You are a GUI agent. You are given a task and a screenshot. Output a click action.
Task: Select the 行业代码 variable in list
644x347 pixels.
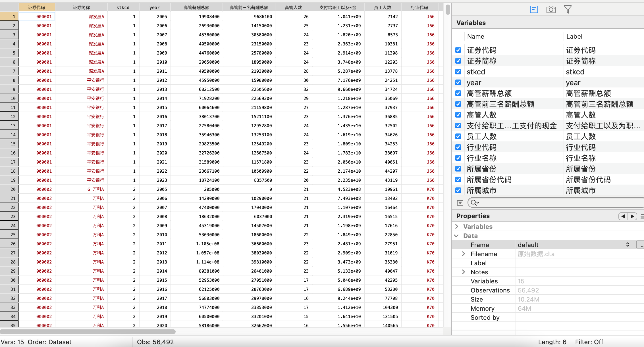481,147
